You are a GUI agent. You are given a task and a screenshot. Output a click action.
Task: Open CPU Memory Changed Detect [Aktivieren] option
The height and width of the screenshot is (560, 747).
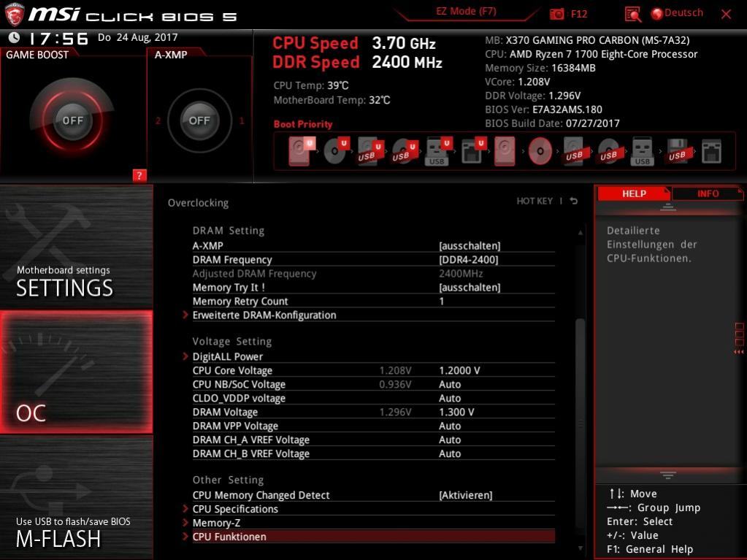tap(465, 495)
